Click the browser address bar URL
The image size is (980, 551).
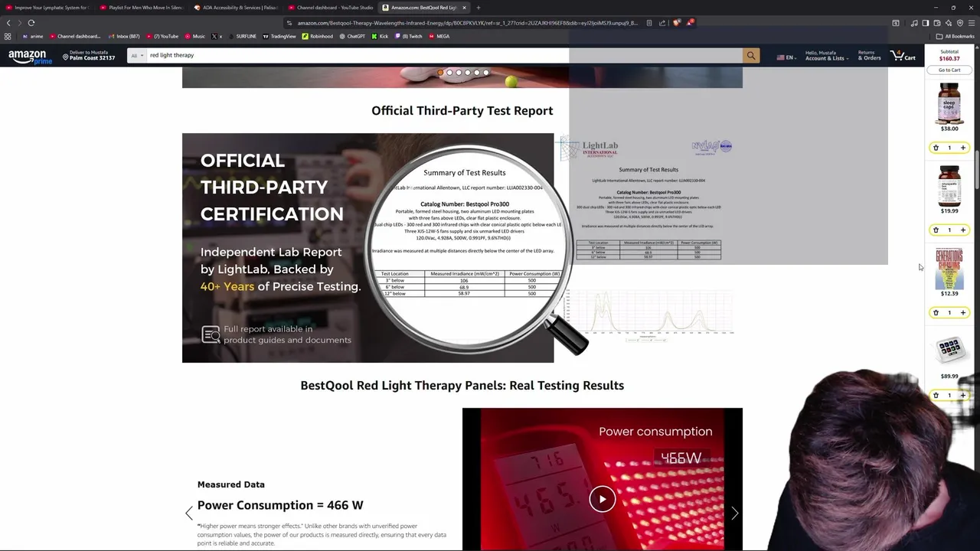point(467,23)
